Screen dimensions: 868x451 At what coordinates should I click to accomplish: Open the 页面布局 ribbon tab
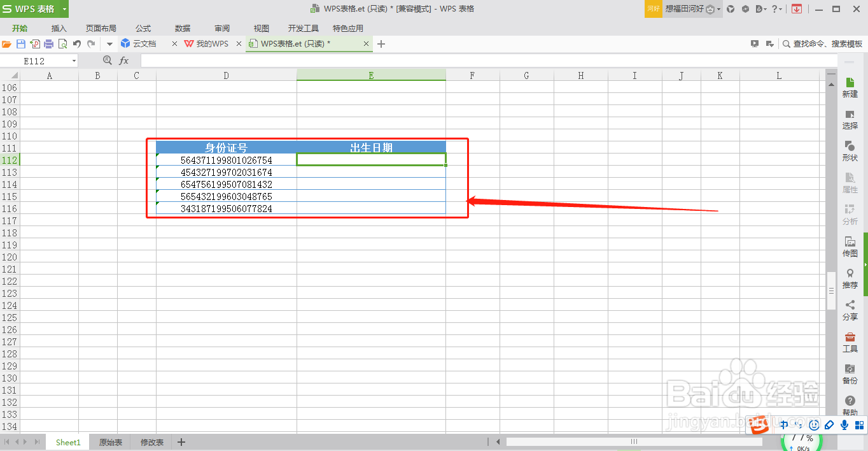101,28
